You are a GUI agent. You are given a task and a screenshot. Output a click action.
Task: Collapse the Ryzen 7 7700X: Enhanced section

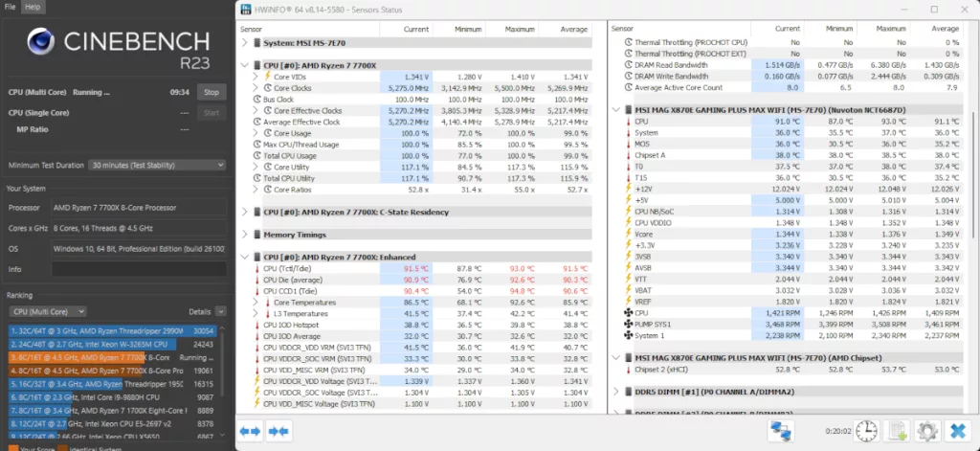coord(244,257)
